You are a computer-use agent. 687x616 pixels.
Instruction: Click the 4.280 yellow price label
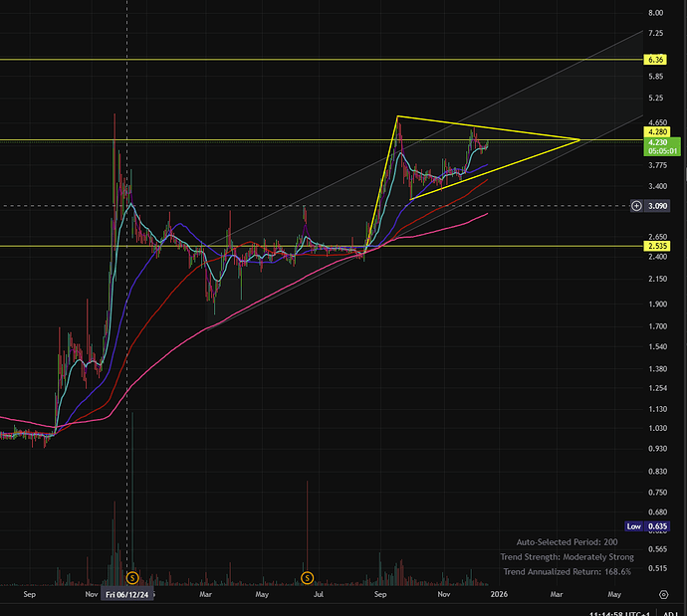click(x=656, y=131)
